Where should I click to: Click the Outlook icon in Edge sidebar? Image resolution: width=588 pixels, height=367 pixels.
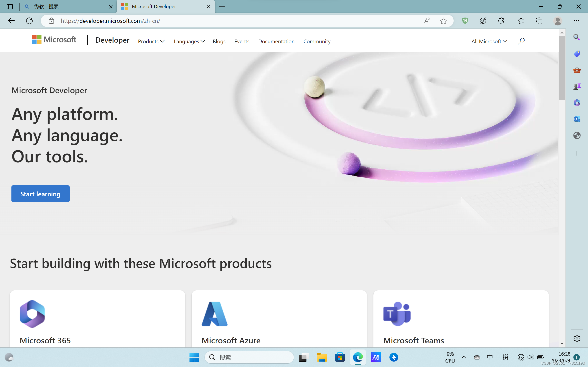(577, 119)
